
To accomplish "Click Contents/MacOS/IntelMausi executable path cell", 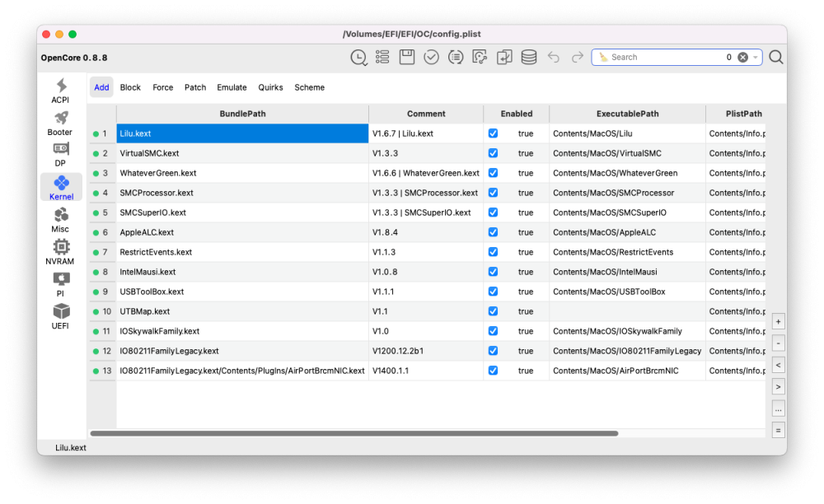I will [627, 272].
